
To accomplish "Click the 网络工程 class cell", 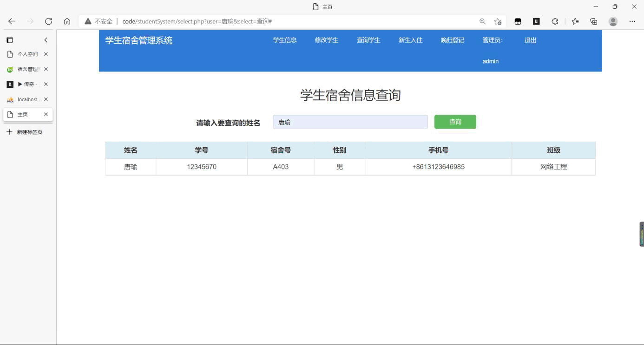I will (553, 167).
